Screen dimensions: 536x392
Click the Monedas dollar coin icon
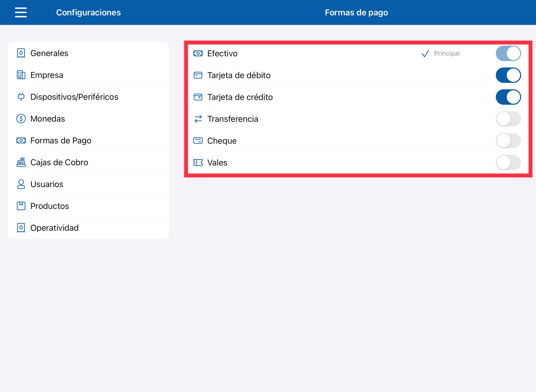coord(21,119)
